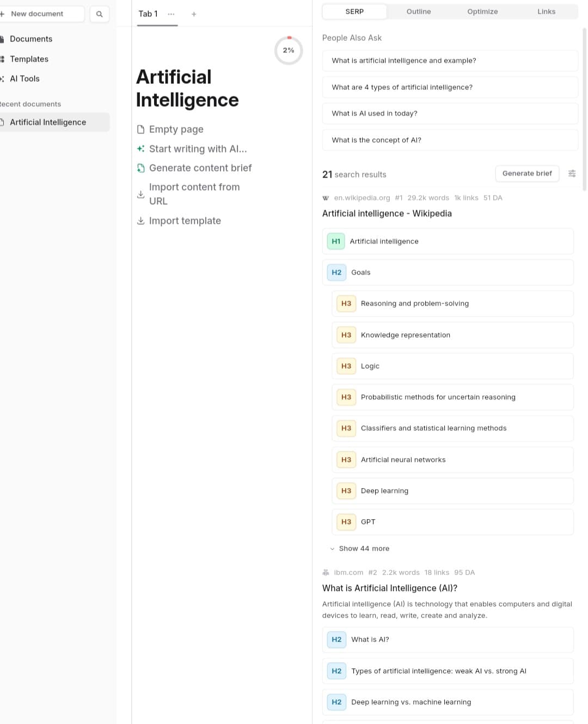Open Artificial Intelligence in recent documents

48,122
